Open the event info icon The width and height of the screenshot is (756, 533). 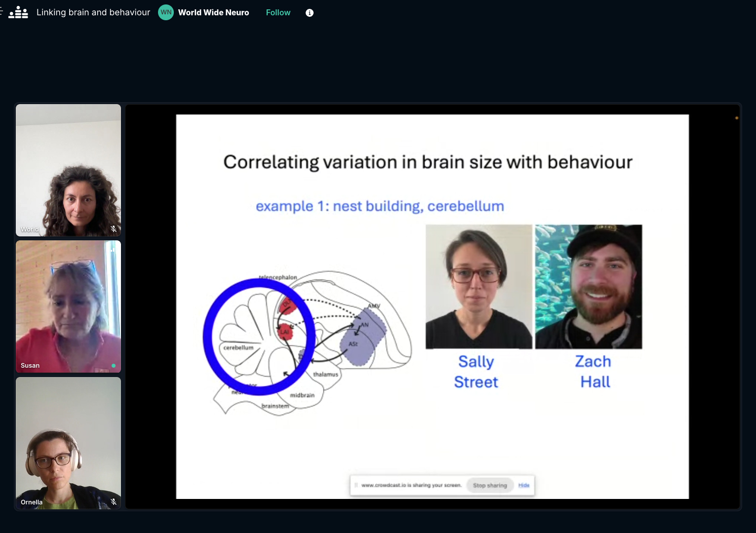[310, 13]
